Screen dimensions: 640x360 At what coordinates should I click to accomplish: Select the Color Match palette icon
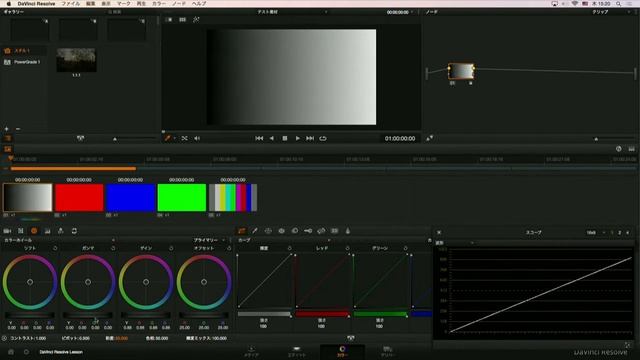21,231
